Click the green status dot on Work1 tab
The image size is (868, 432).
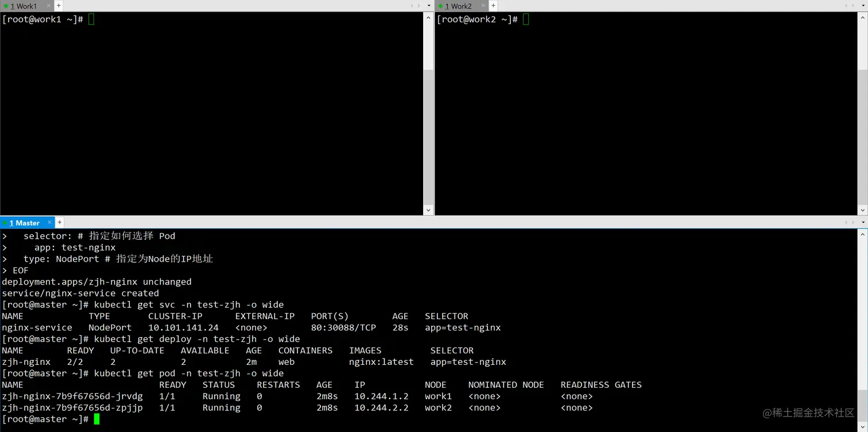coord(6,6)
